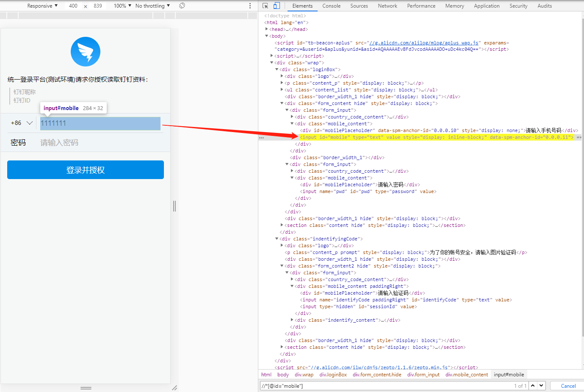Collapse the div class="wrap" node
The height and width of the screenshot is (392, 584).
272,63
